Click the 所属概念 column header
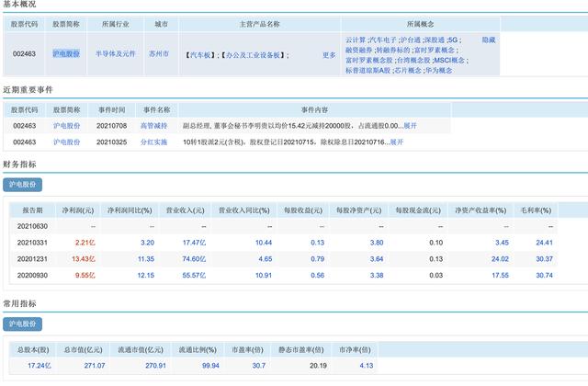588x386 pixels. [421, 24]
